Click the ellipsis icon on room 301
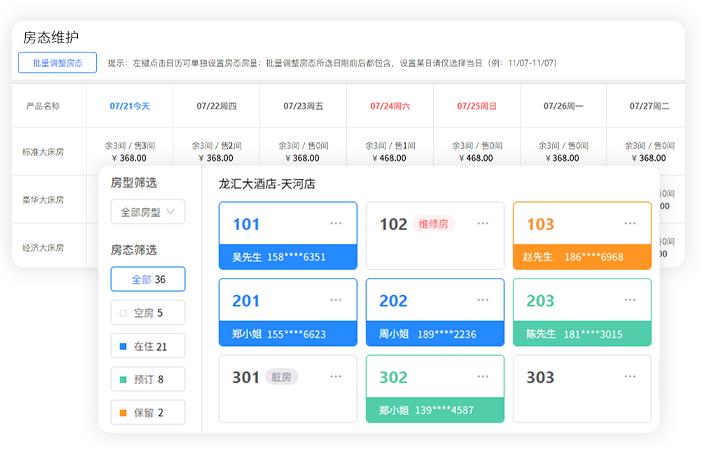Viewport: 708px width, 449px height. pos(336,377)
